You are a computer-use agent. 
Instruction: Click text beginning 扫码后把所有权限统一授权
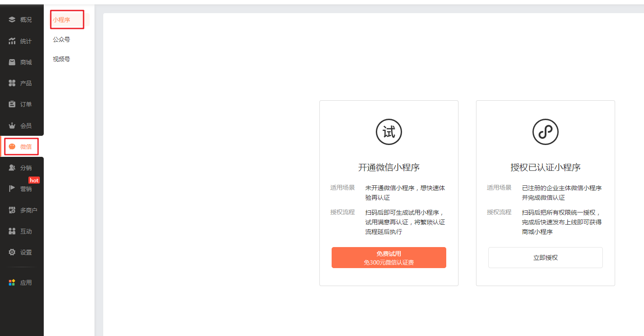pyautogui.click(x=562, y=222)
